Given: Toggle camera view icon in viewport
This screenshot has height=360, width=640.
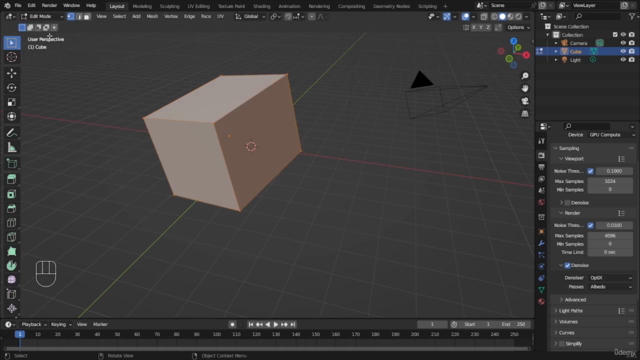Looking at the screenshot, I should 525,101.
